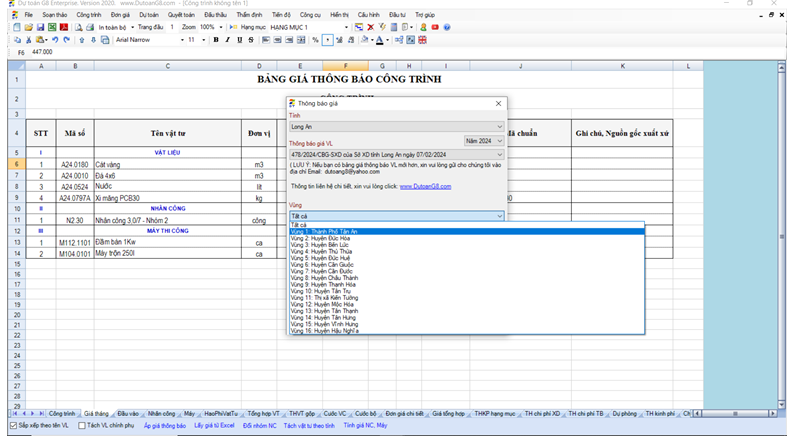Screen dimensions: 797x439
Task: Click the user support person icon
Action: click(423, 27)
